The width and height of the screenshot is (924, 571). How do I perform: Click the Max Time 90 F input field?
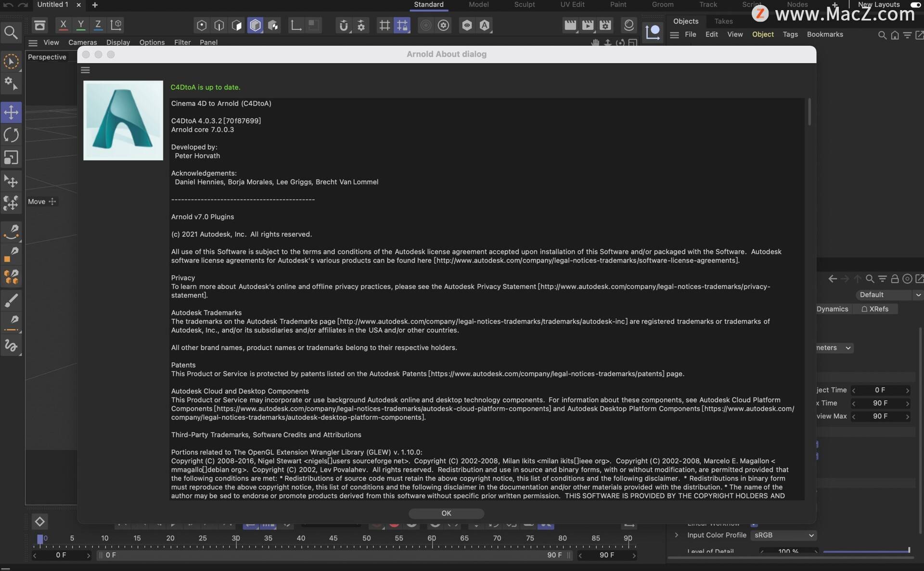880,403
